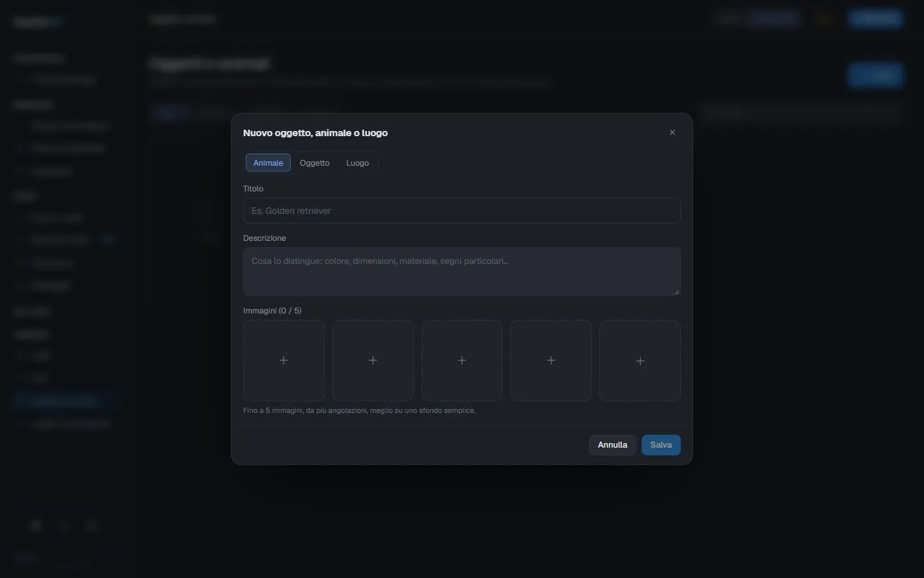Close the Nuovo oggetto dialog with the X
Screen dimensions: 924x578
tap(672, 133)
